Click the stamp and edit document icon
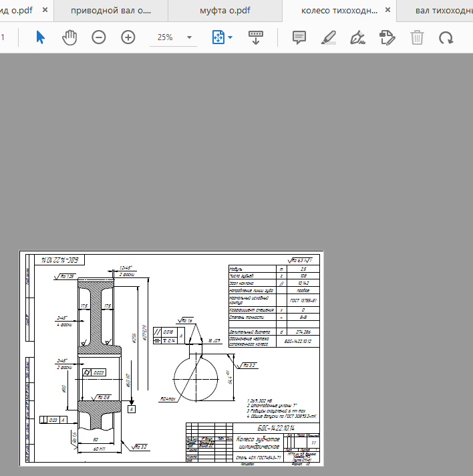 tap(387, 37)
